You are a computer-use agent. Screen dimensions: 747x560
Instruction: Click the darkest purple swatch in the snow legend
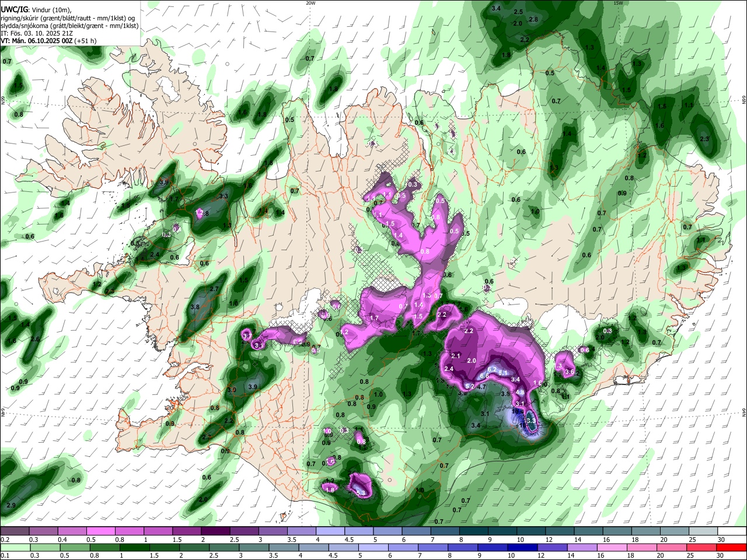pyautogui.click(x=215, y=531)
